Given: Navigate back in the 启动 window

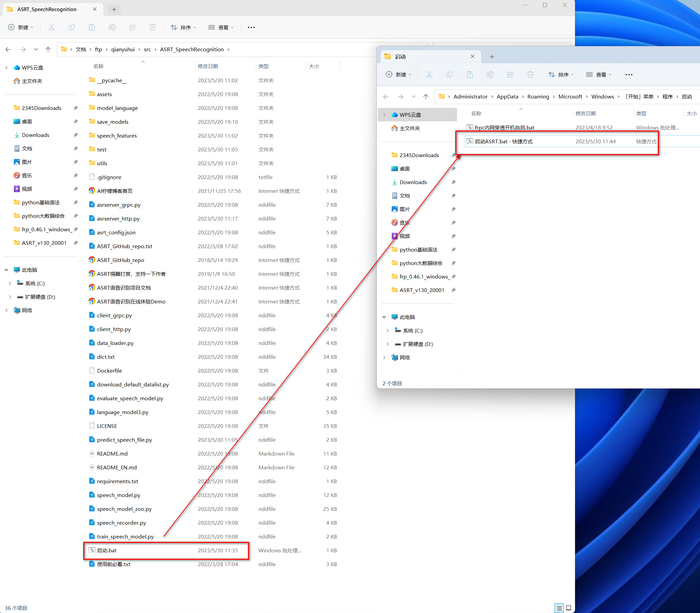Looking at the screenshot, I should pyautogui.click(x=386, y=97).
